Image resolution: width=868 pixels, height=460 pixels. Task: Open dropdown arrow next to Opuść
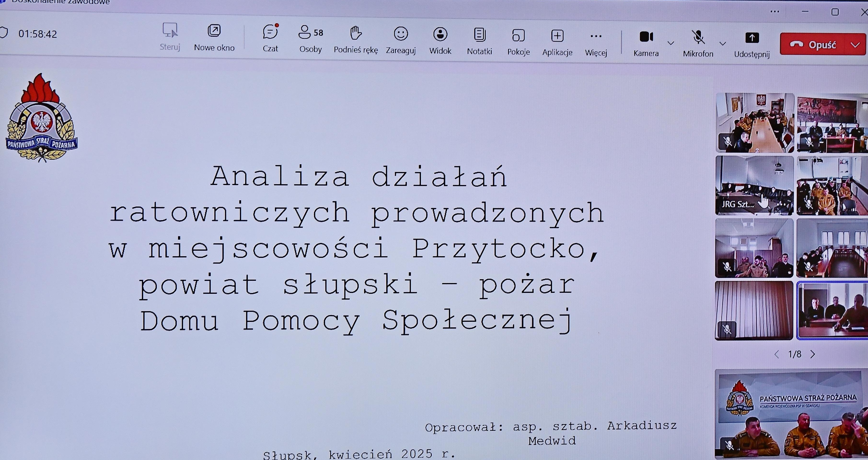click(x=855, y=45)
